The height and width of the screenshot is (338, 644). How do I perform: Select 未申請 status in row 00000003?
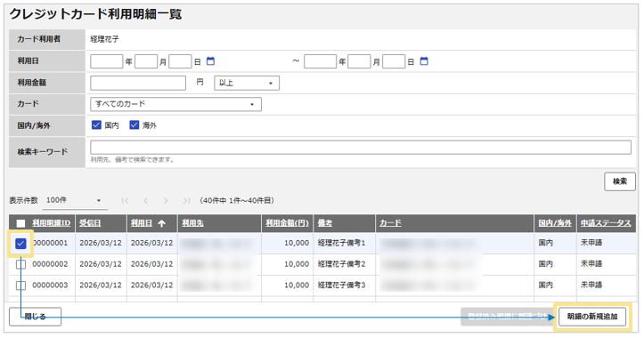pyautogui.click(x=591, y=286)
